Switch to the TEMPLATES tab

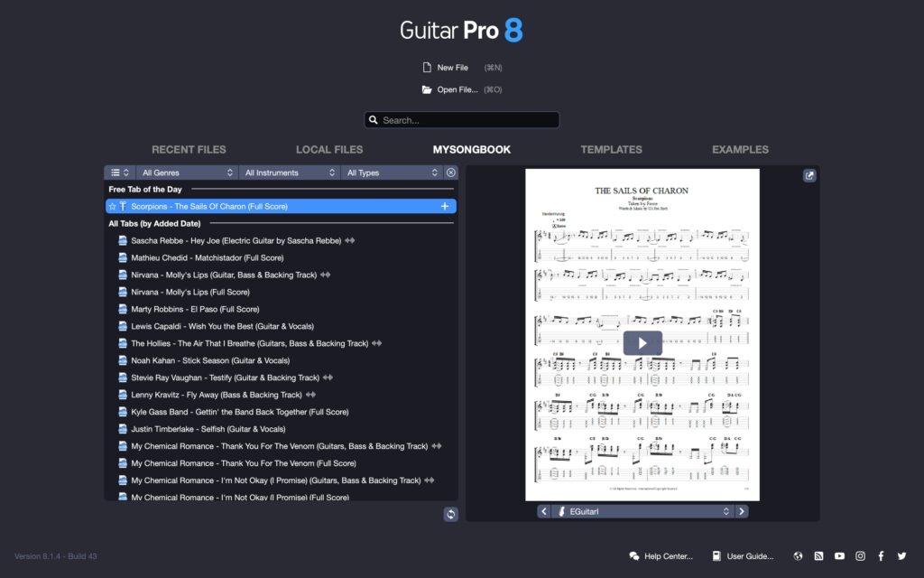pos(612,149)
